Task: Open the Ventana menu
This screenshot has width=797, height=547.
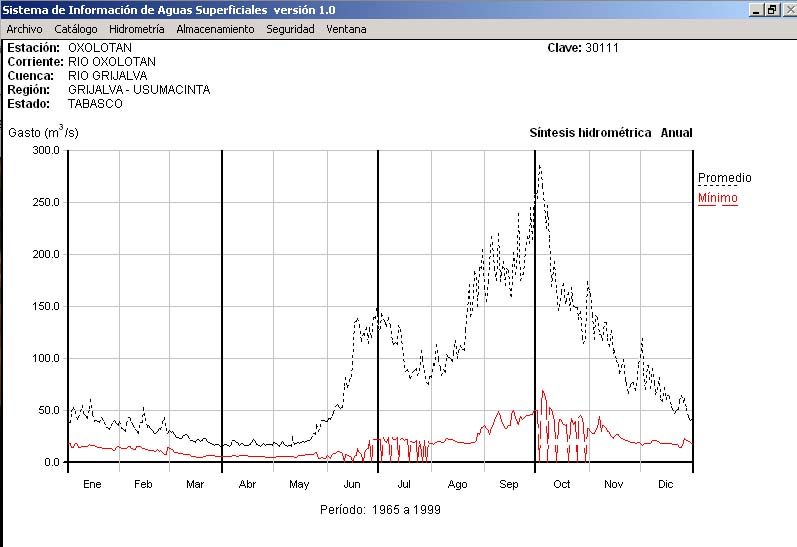Action: [346, 29]
